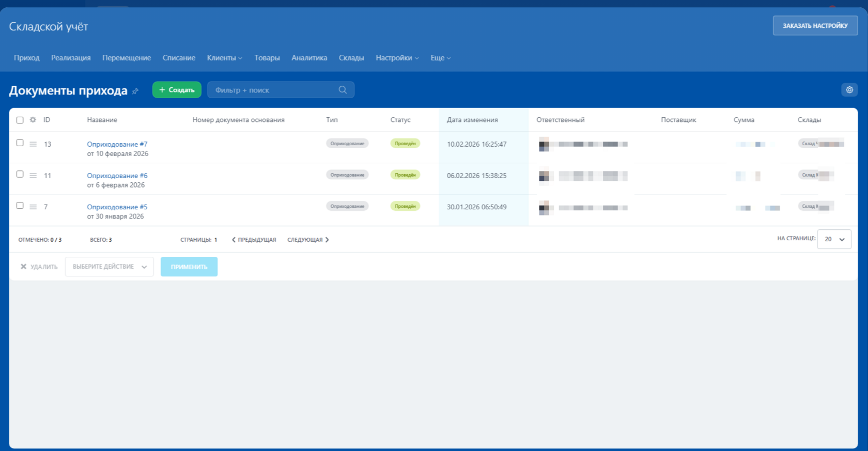Open the Выберите действие dropdown
868x451 pixels.
pyautogui.click(x=110, y=267)
